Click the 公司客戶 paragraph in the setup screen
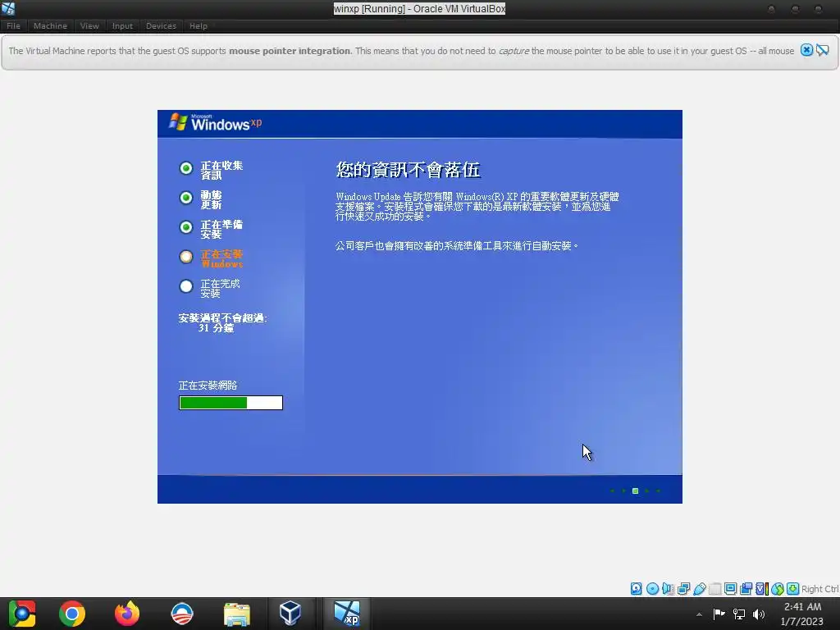 pyautogui.click(x=457, y=246)
